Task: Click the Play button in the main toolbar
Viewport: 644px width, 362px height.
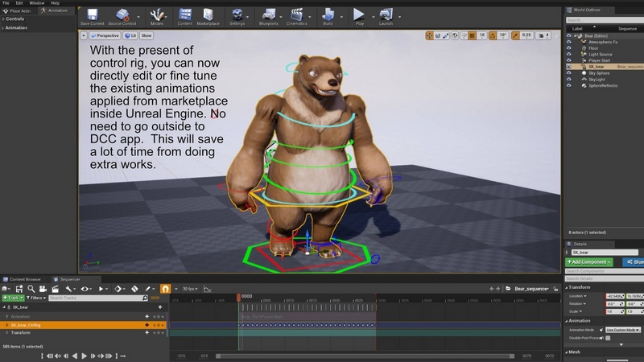Action: coord(359,15)
